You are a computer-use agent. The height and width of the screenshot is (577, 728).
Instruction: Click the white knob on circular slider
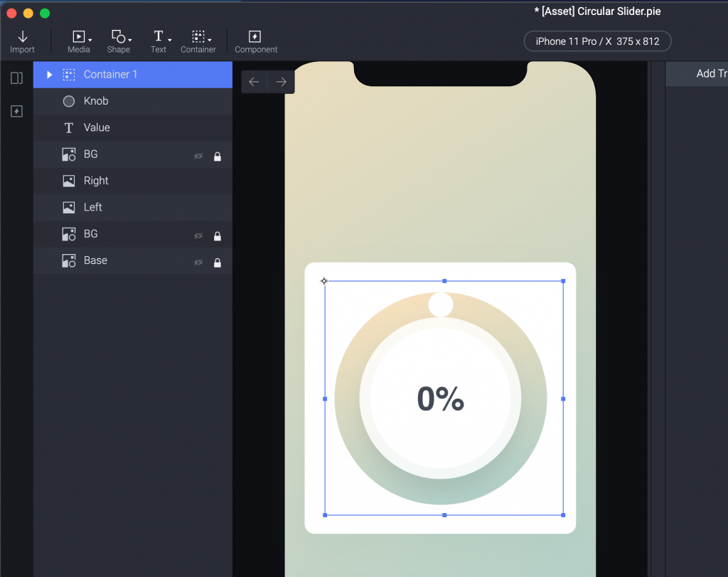point(440,305)
